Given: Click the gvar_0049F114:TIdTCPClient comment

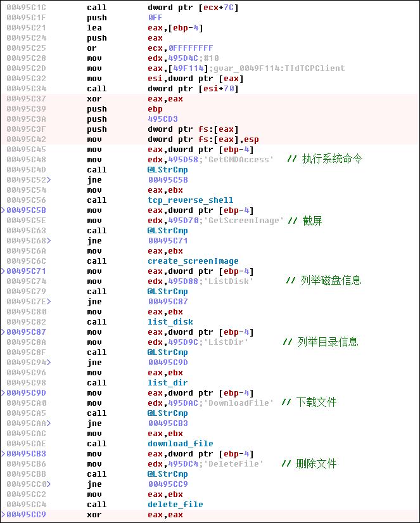Looking at the screenshot, I should (x=279, y=68).
